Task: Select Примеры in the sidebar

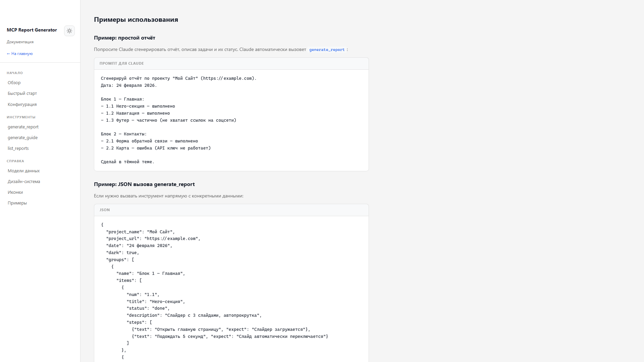Action: click(x=17, y=203)
